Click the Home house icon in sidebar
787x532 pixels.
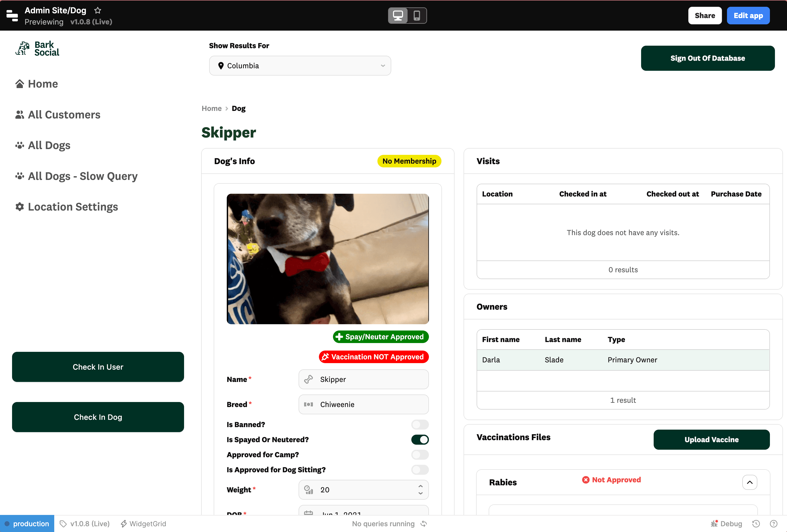[x=20, y=84]
